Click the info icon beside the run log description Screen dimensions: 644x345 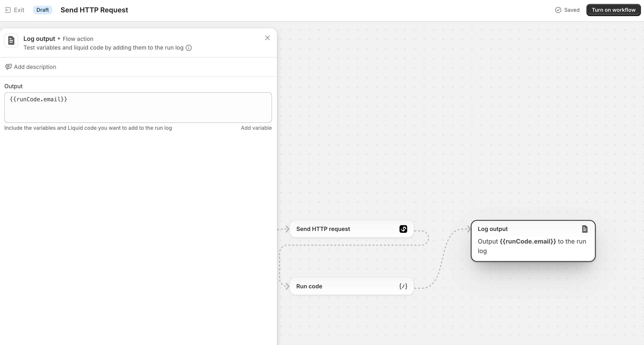[x=189, y=48]
